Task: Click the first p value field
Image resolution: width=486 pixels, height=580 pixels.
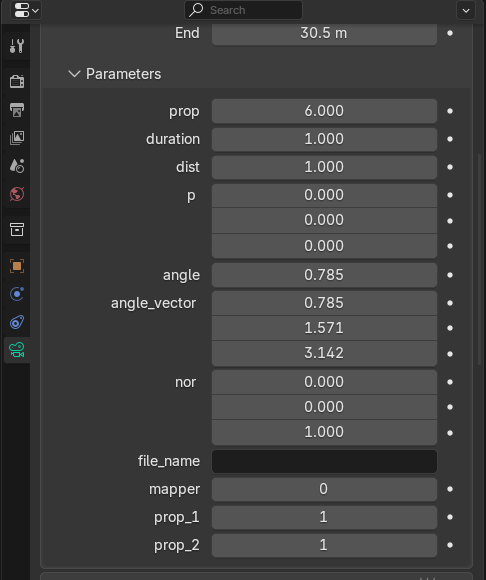Action: 324,195
